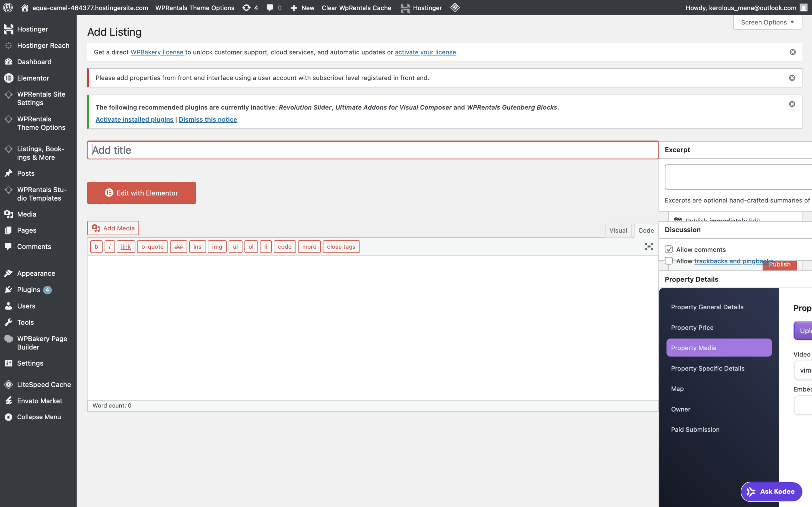Image resolution: width=812 pixels, height=507 pixels.
Task: Expand the Screen Options dropdown
Action: 767,22
